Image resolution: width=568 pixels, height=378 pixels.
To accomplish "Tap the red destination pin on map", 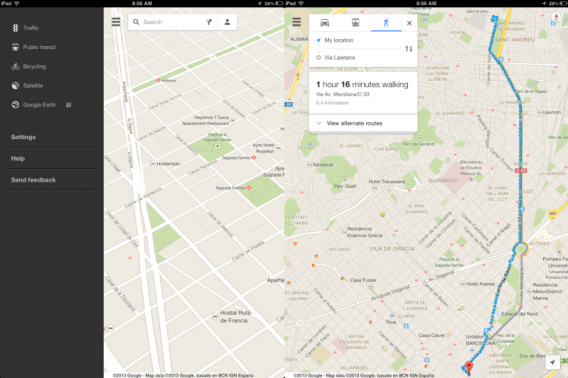I will click(469, 367).
